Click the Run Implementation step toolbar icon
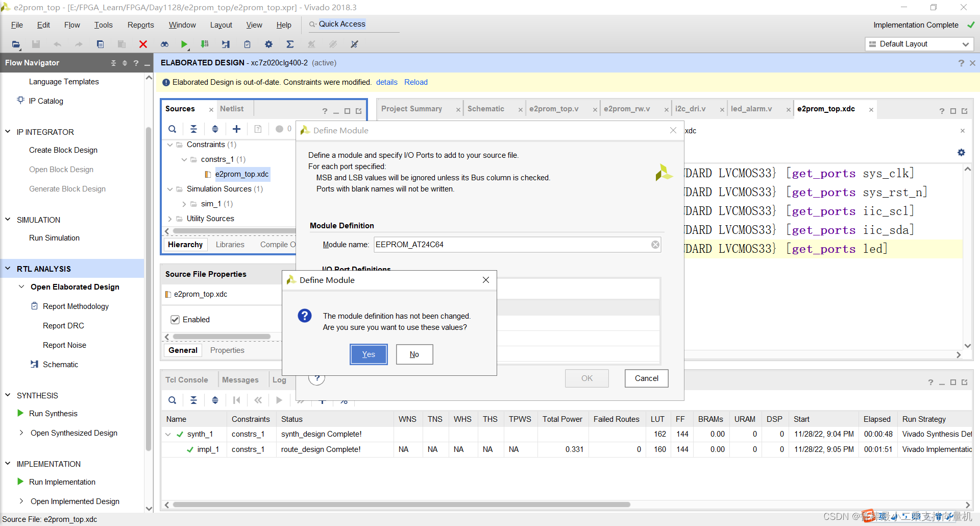The image size is (980, 526). click(x=226, y=44)
